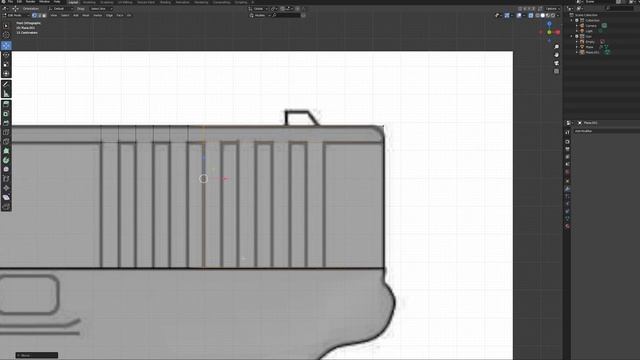The image size is (640, 360).
Task: Toggle proportional editing
Action: (298, 9)
